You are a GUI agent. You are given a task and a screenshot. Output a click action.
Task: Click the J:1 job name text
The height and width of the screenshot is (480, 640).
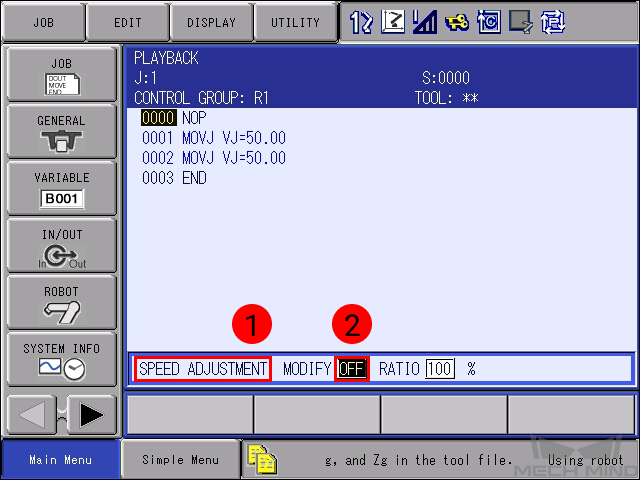[x=145, y=78]
